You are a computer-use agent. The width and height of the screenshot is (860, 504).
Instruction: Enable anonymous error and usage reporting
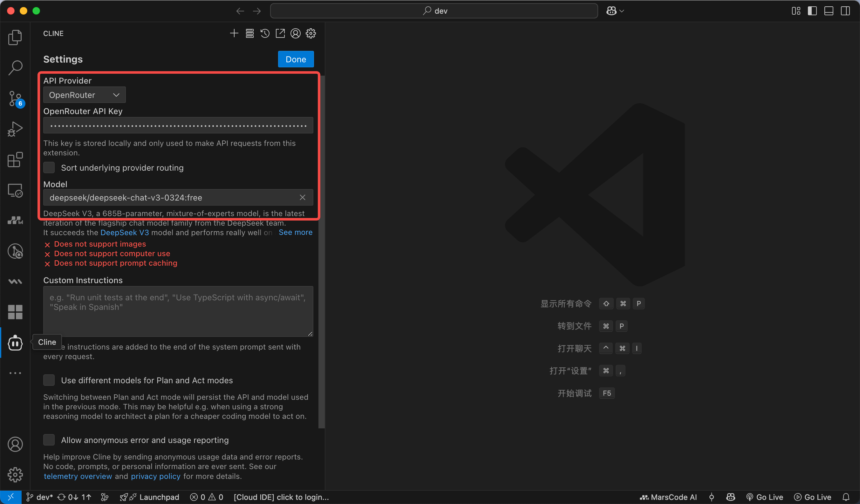coord(49,440)
